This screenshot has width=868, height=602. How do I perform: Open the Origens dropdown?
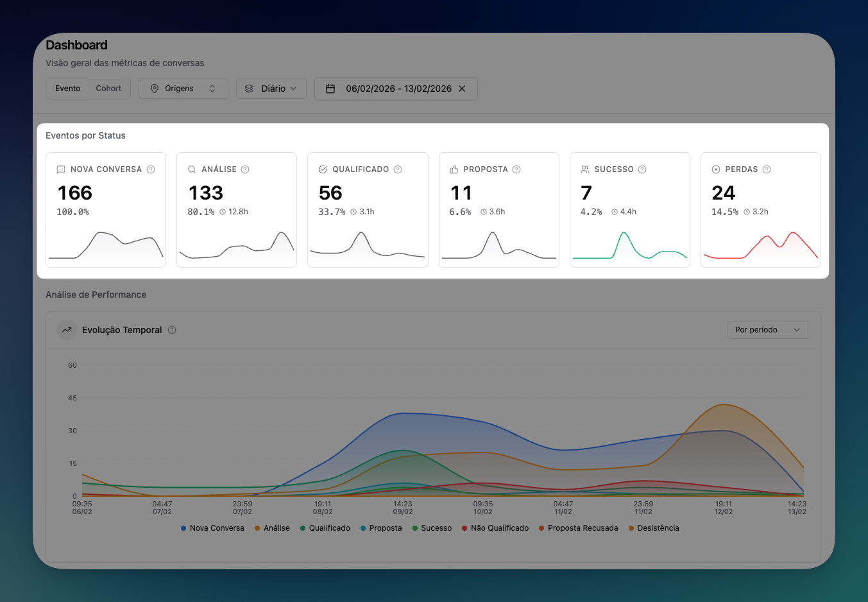point(183,89)
